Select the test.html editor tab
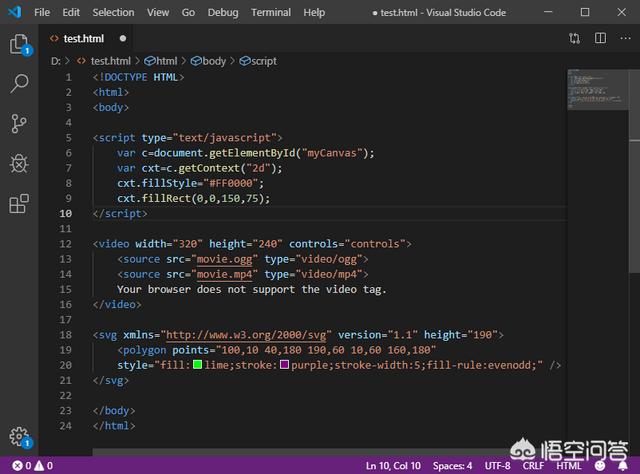This screenshot has height=474, width=640. coord(88,38)
